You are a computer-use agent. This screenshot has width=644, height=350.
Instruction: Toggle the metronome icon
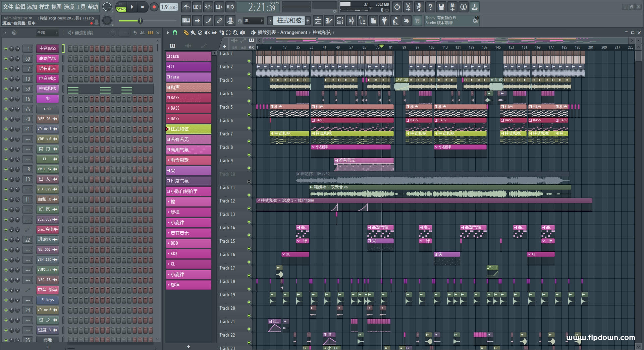pyautogui.click(x=186, y=7)
